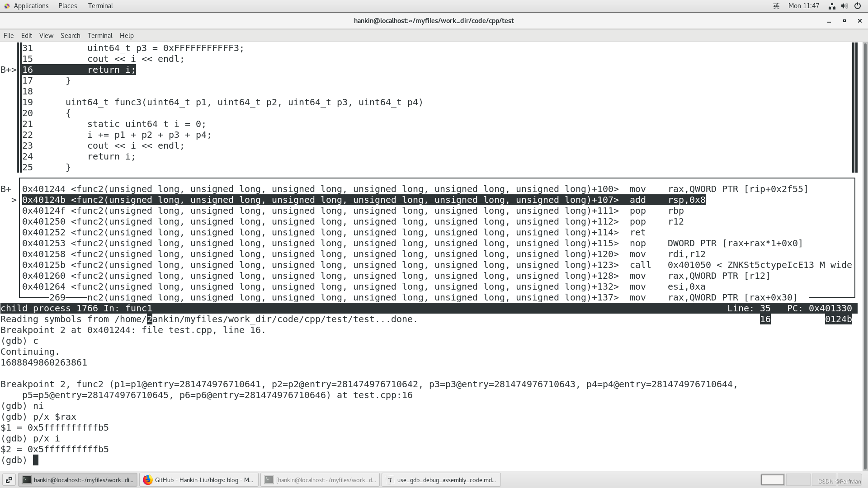Click the show desktop icon in taskbar
Screen dimensions: 868x488
[x=9, y=480]
